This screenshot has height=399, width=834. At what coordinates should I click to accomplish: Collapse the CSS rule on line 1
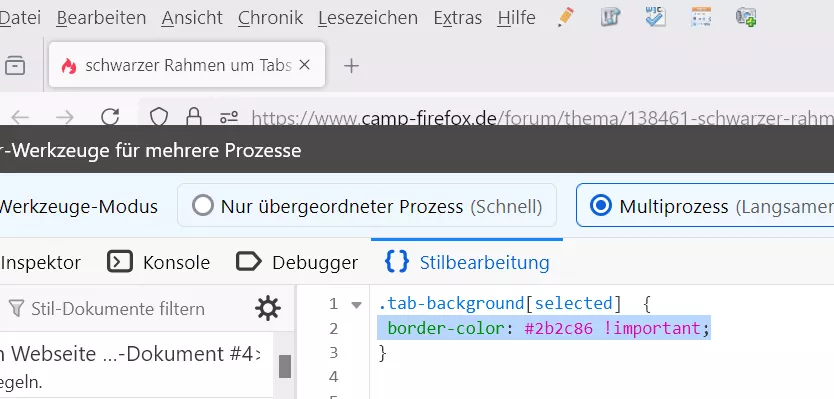point(356,305)
